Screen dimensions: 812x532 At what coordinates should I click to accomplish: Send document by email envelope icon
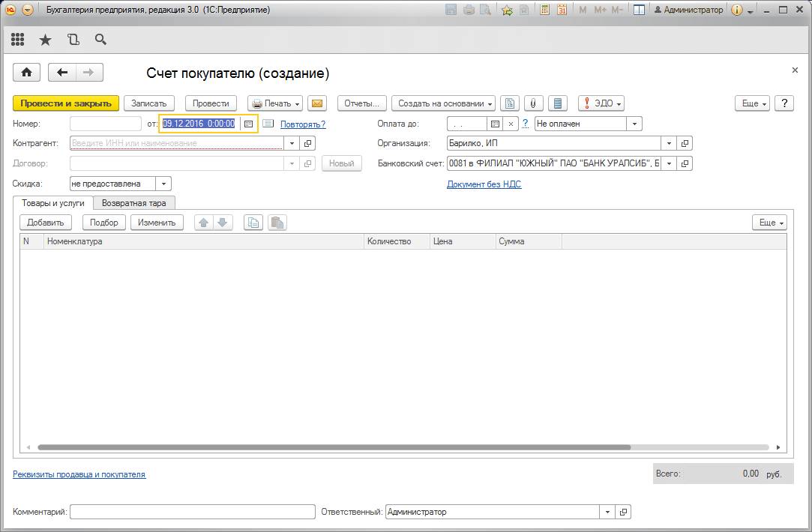[x=317, y=103]
